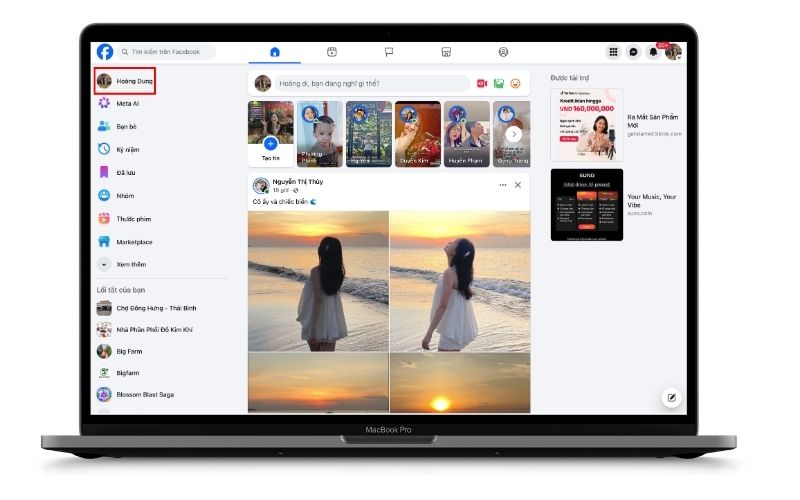800x500 pixels.
Task: Open Nguyễn Thị Thùy profile name
Action: click(x=297, y=182)
